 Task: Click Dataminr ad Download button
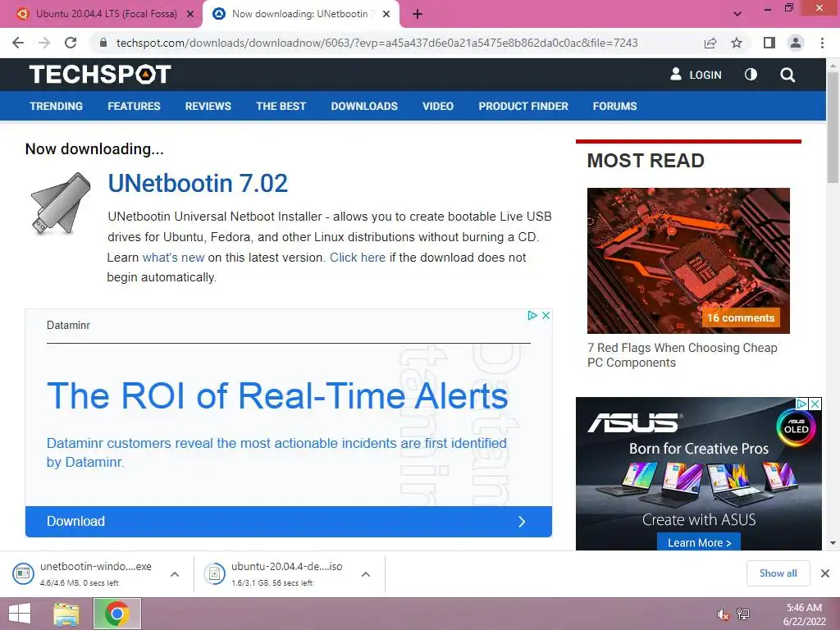(x=288, y=521)
